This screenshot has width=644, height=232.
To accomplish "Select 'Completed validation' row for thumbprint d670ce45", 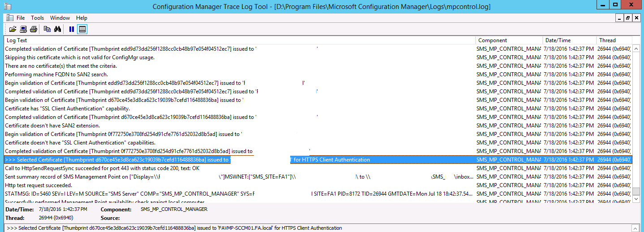I will [x=318, y=117].
